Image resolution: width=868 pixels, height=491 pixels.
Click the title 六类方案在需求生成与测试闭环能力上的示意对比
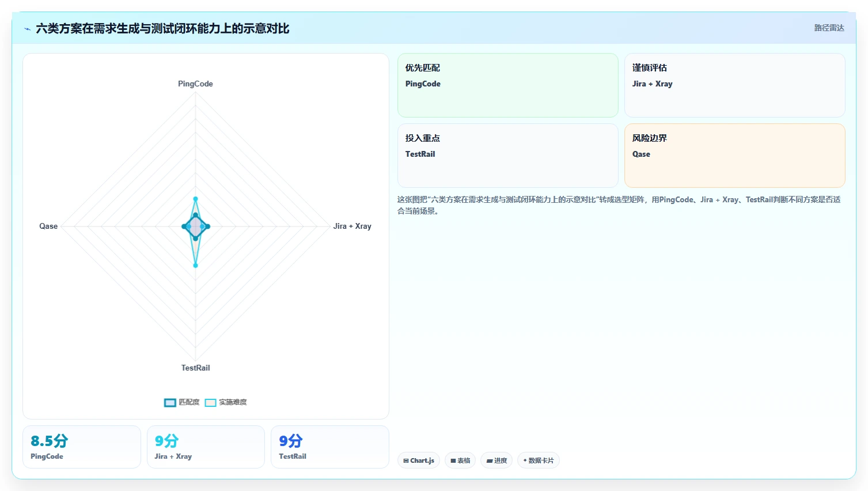162,28
